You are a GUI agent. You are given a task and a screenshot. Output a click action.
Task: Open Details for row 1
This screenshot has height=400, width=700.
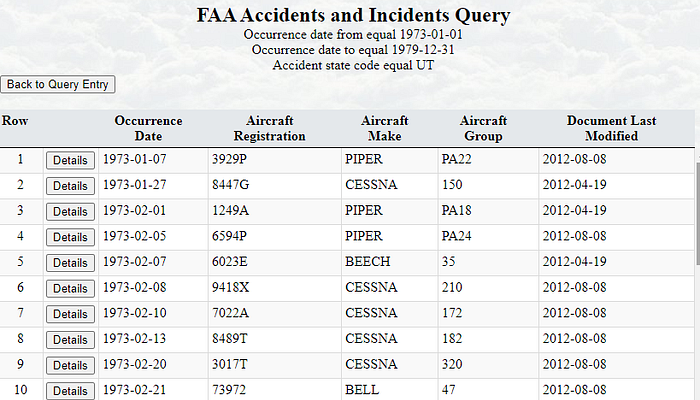[x=70, y=160]
